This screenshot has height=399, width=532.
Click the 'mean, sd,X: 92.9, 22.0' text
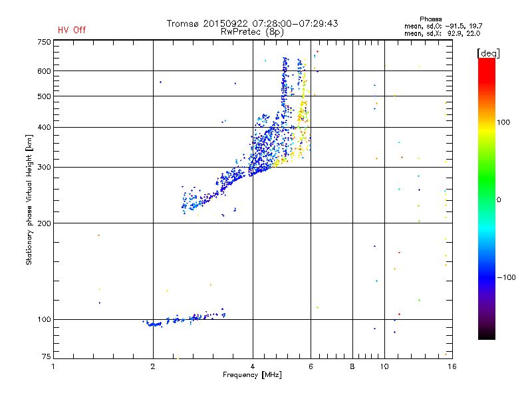click(442, 34)
